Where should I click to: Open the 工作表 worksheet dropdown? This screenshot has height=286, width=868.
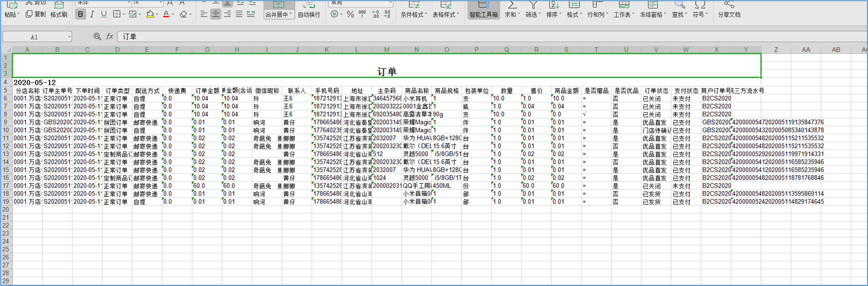(624, 15)
